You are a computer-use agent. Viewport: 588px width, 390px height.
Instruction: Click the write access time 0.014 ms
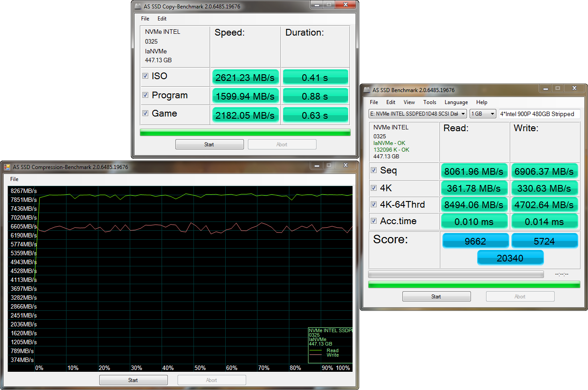(x=544, y=221)
